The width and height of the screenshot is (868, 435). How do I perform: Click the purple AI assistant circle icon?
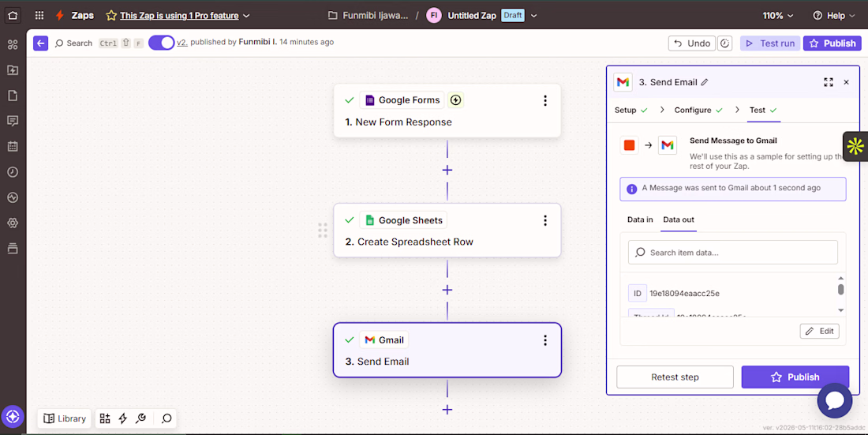click(x=13, y=417)
